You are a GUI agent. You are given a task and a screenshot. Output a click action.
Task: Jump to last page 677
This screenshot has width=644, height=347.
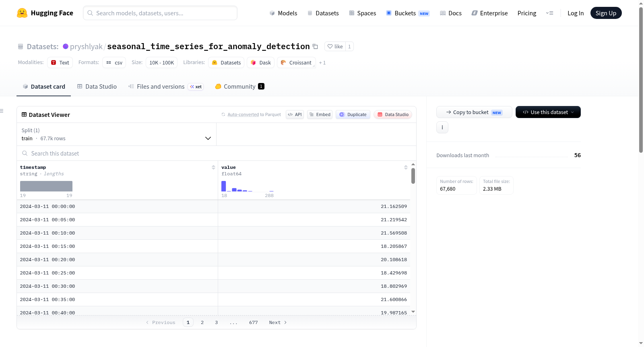[253, 322]
